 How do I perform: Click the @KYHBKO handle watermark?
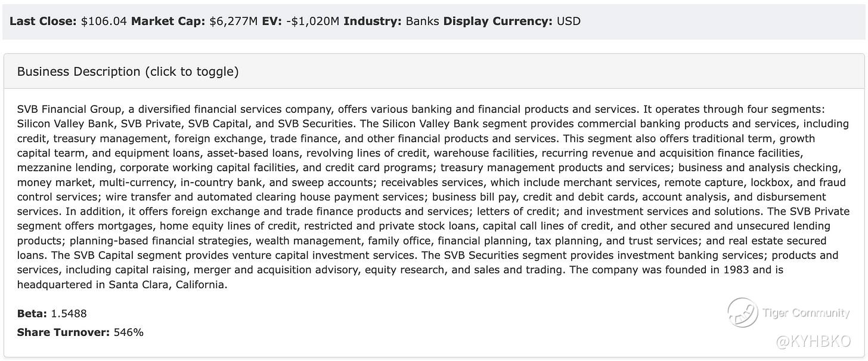(813, 341)
